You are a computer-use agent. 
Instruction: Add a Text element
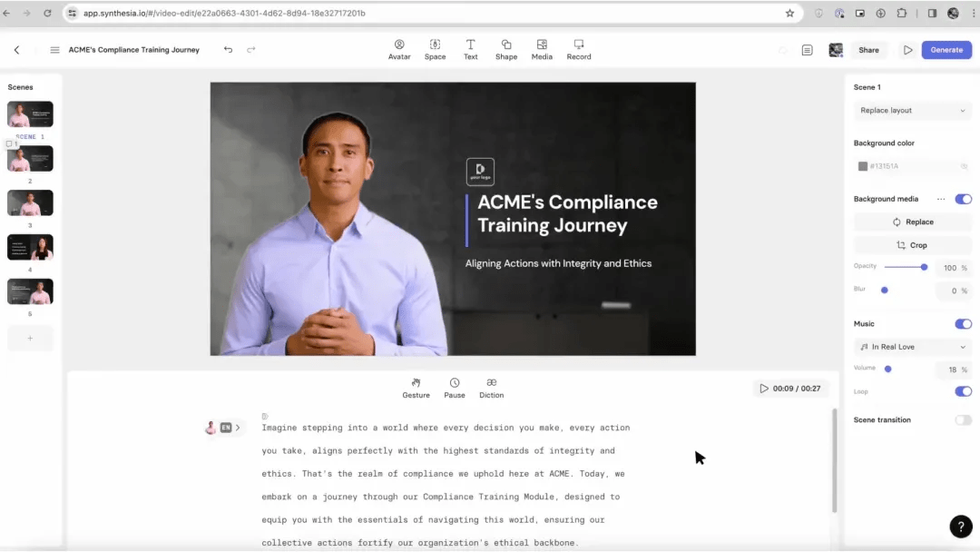pyautogui.click(x=470, y=49)
